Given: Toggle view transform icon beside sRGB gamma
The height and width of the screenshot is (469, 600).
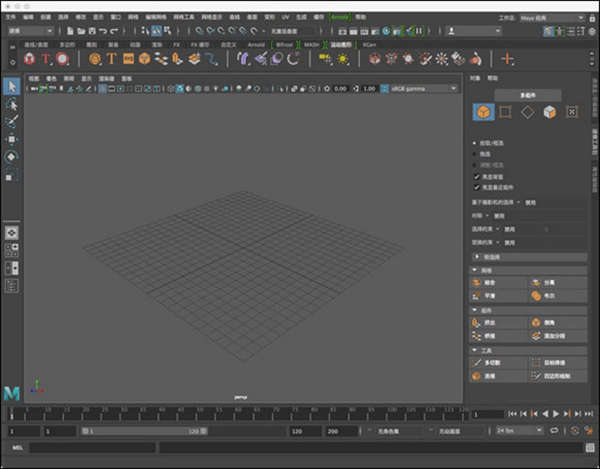Looking at the screenshot, I should pyautogui.click(x=385, y=89).
